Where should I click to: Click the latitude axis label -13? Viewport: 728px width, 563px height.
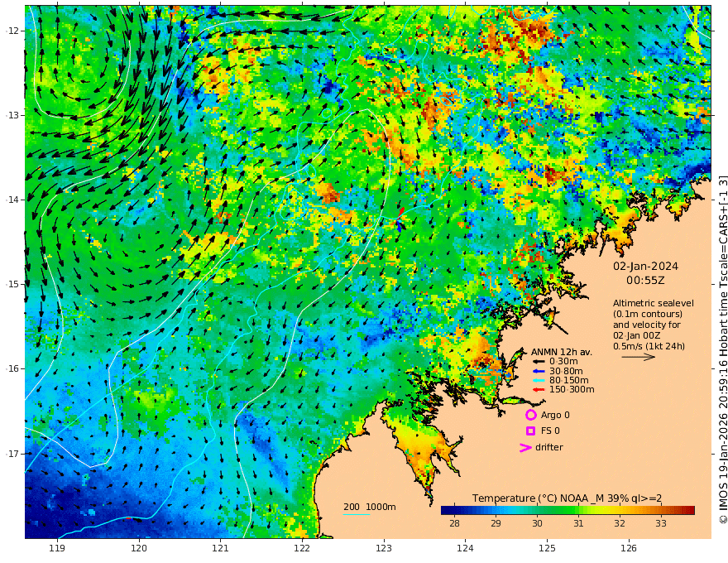pyautogui.click(x=12, y=115)
